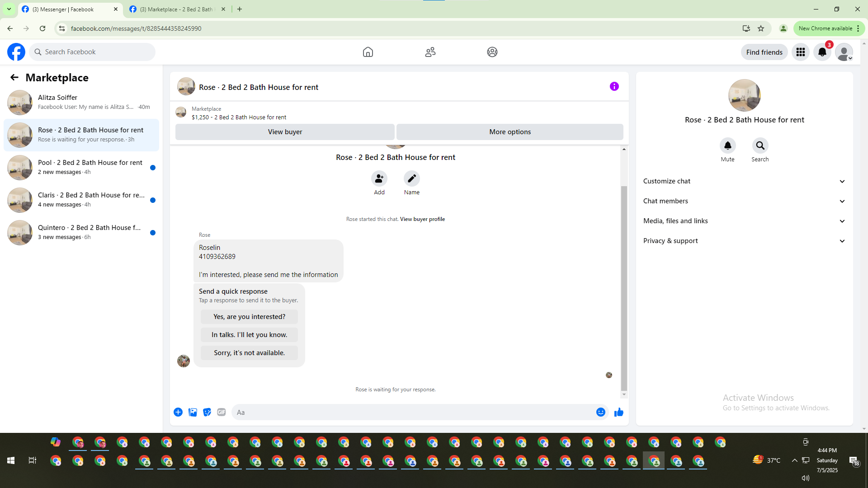Click the View buyer button
The image size is (868, 488).
coord(285,132)
